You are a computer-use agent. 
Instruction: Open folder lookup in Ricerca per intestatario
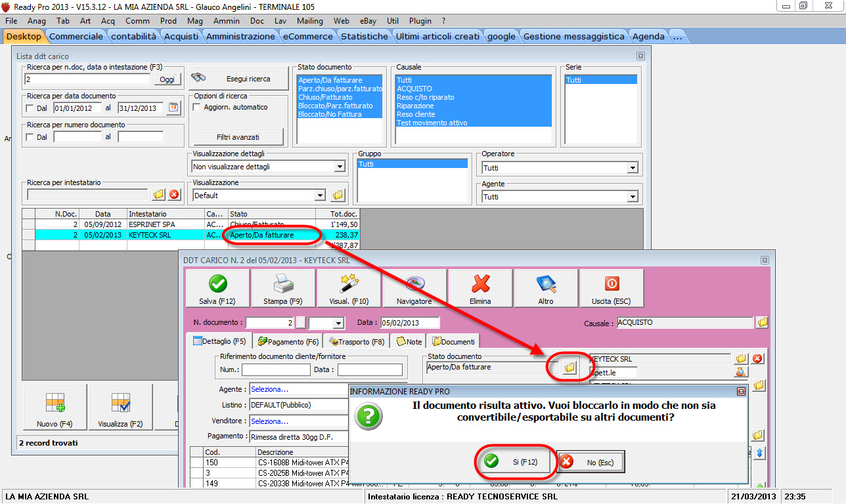point(158,194)
